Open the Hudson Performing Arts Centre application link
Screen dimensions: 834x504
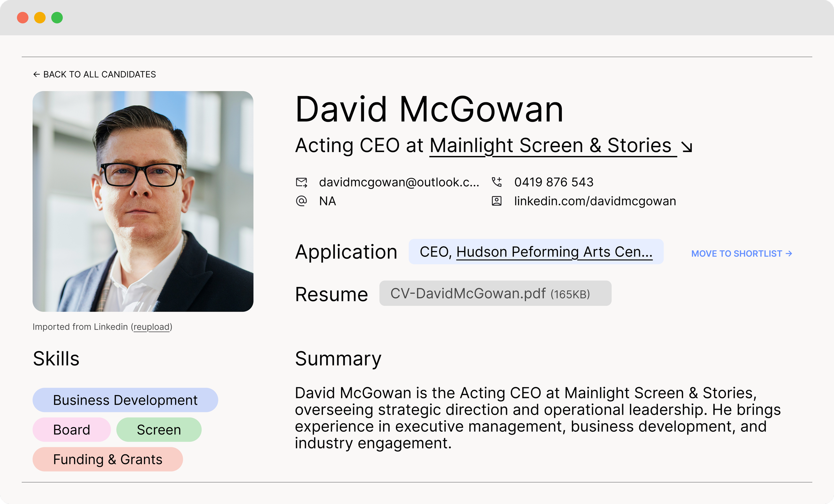point(554,252)
